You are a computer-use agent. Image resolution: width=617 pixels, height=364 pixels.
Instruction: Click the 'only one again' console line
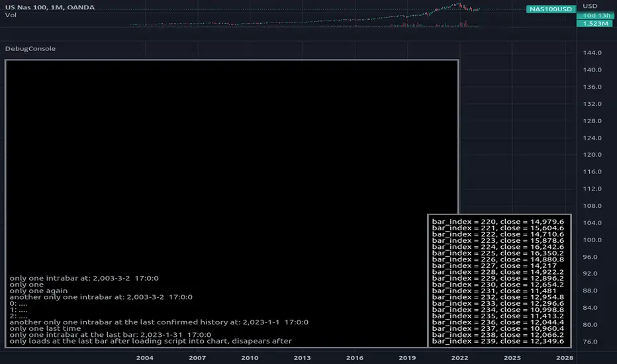coord(38,291)
